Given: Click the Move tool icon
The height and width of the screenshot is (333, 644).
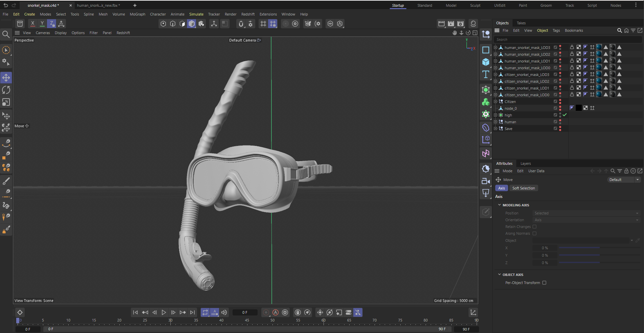Looking at the screenshot, I should pyautogui.click(x=6, y=78).
